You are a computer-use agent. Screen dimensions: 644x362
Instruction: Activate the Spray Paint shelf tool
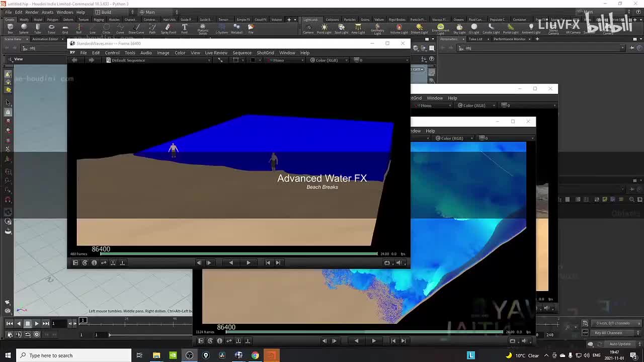(169, 29)
